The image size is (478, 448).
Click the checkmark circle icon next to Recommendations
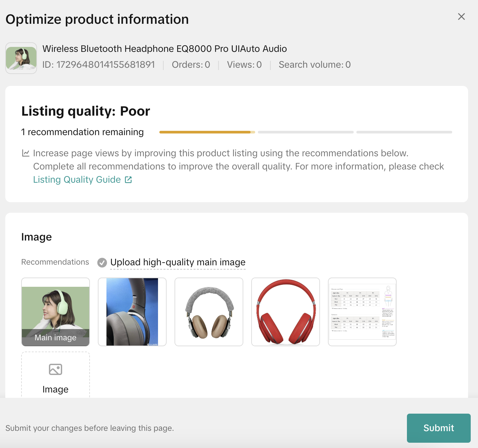pyautogui.click(x=102, y=263)
